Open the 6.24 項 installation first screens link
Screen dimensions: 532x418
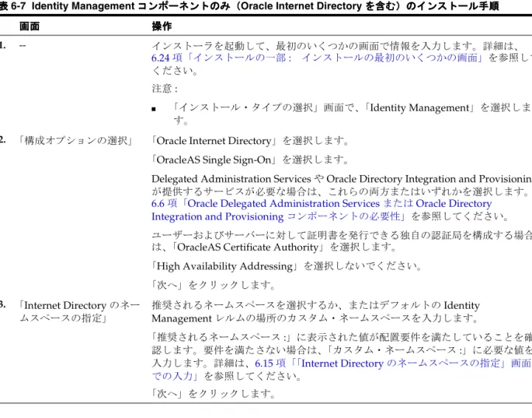click(x=317, y=58)
